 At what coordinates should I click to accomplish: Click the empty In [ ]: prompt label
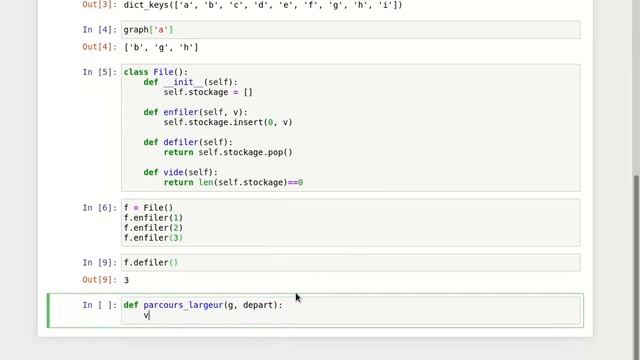(100, 305)
